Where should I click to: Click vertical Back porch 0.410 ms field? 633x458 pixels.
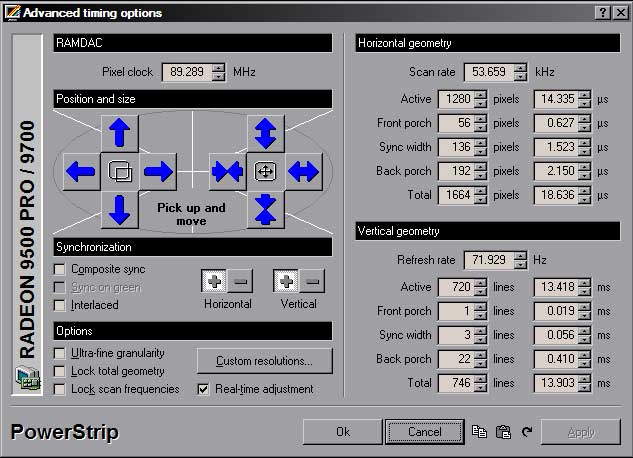tap(556, 359)
